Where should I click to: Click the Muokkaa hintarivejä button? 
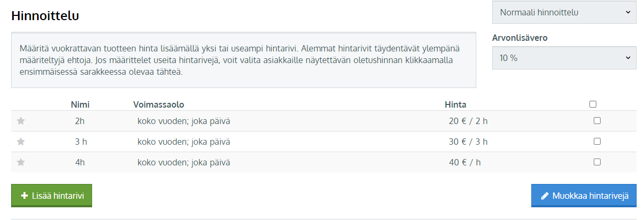tap(584, 196)
